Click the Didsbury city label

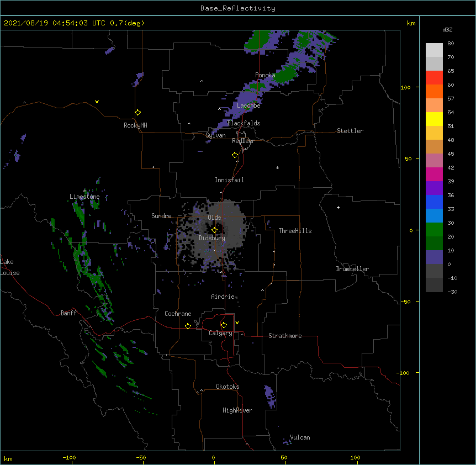tap(212, 238)
